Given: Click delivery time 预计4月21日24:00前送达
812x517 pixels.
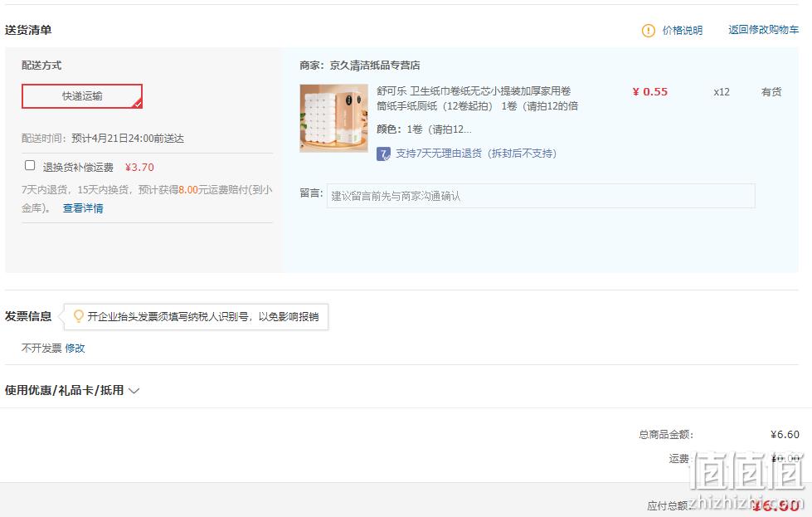Looking at the screenshot, I should click(128, 139).
